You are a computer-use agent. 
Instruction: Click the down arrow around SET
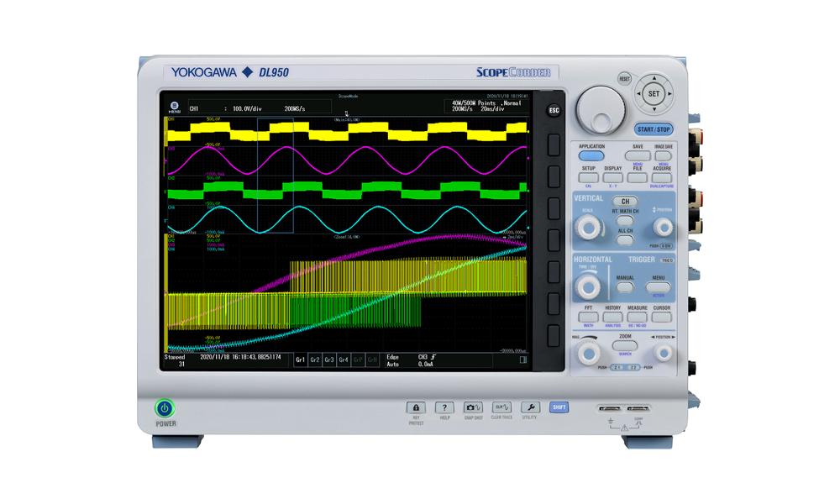coord(654,109)
